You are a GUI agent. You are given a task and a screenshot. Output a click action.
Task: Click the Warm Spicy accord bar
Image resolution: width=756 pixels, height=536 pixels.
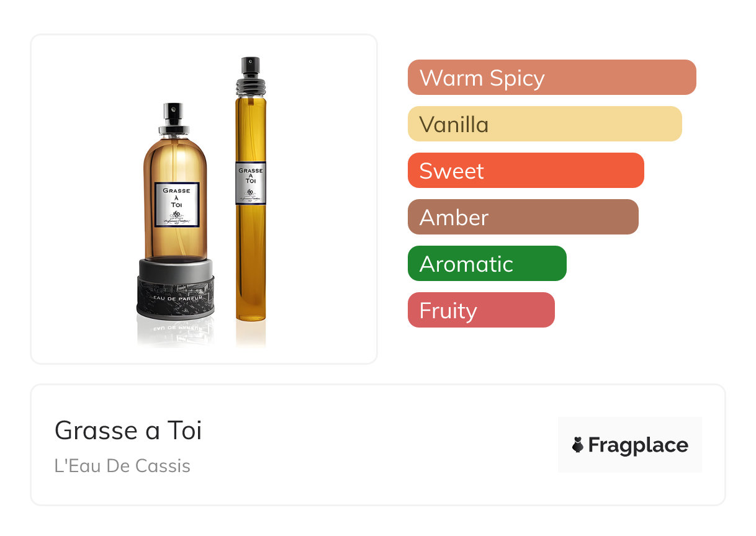click(x=552, y=78)
